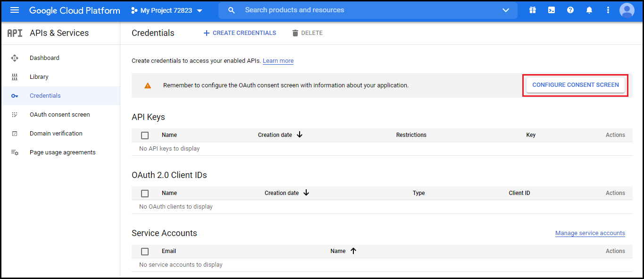Select all OAuth 2.0 Client IDs checkbox
The width and height of the screenshot is (644, 279).
point(145,194)
